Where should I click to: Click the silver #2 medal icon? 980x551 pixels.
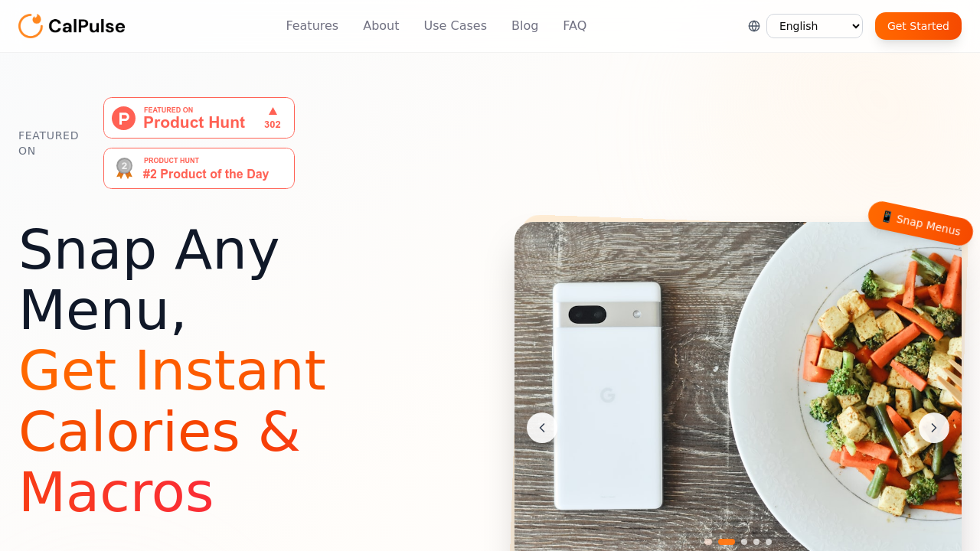pos(124,168)
